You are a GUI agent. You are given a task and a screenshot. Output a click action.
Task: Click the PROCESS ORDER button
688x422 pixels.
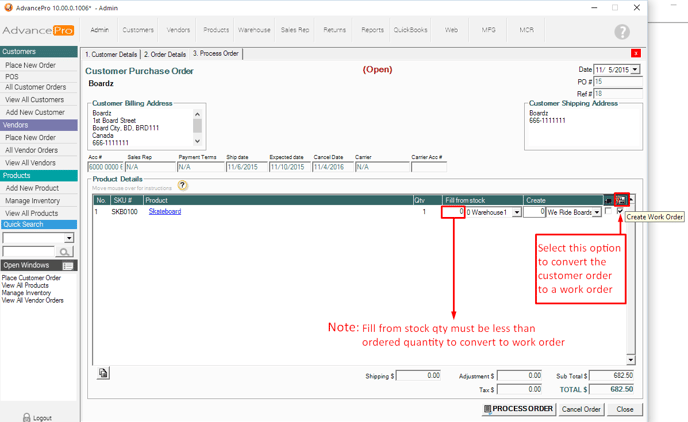tap(518, 409)
